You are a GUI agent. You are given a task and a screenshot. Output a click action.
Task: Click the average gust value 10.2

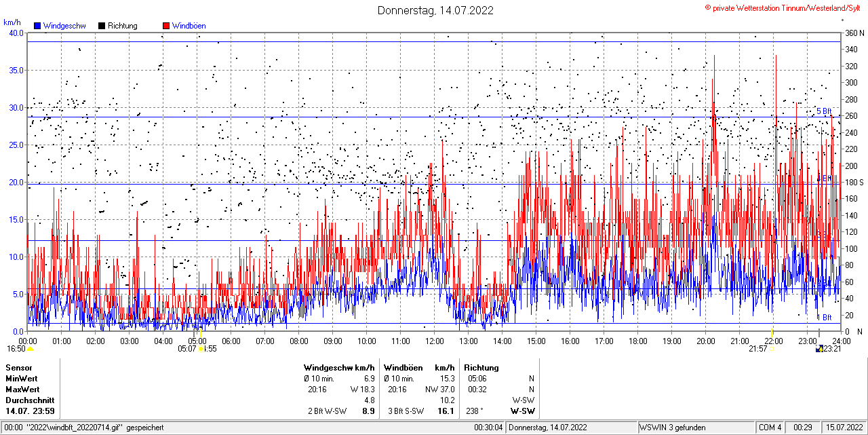tap(448, 400)
